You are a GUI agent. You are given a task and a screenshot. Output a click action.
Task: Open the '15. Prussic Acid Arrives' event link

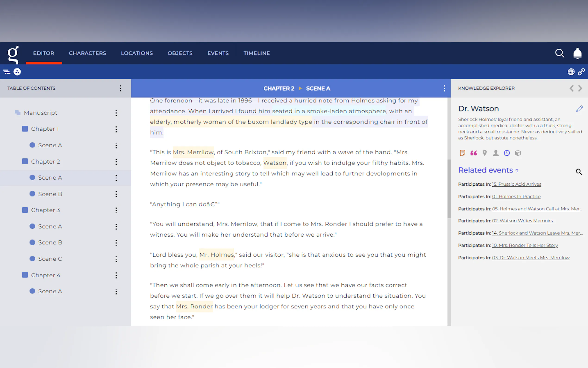click(x=516, y=184)
